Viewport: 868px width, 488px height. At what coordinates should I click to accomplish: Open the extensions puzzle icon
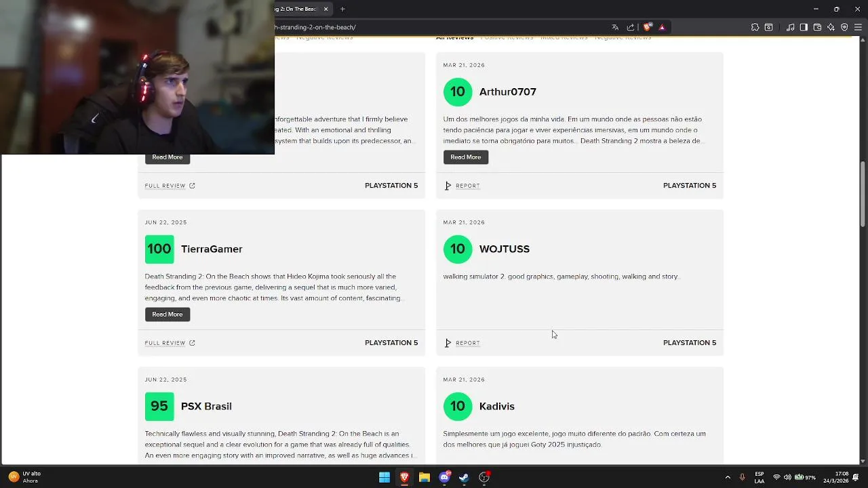(x=755, y=27)
